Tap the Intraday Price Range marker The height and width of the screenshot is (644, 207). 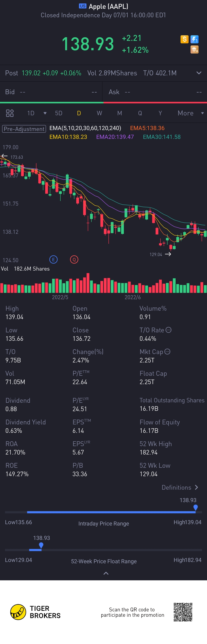click(x=195, y=507)
